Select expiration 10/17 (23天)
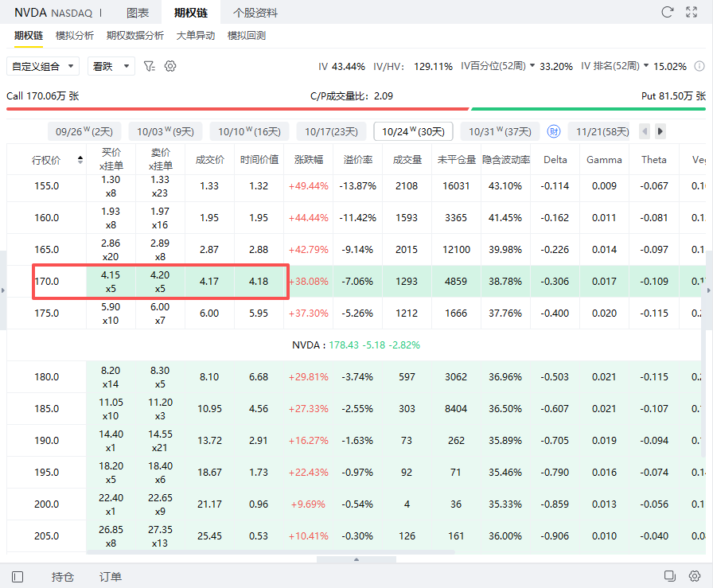The width and height of the screenshot is (713, 588). 331,131
